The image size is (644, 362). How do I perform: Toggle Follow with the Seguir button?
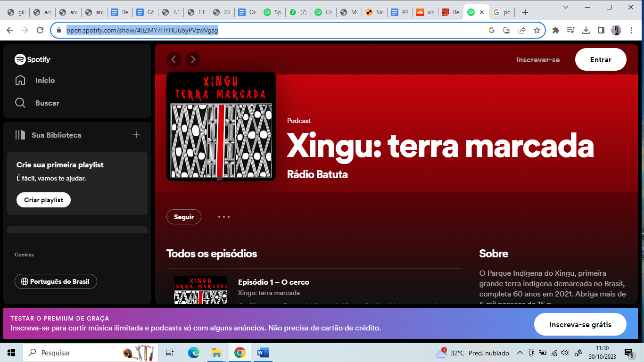[x=184, y=217]
